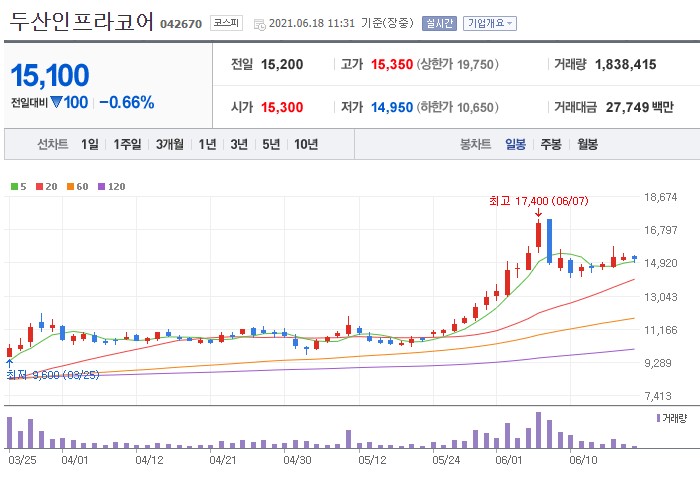This screenshot has width=700, height=481.
Task: Click the red 20-day moving average swatch
Action: click(40, 187)
